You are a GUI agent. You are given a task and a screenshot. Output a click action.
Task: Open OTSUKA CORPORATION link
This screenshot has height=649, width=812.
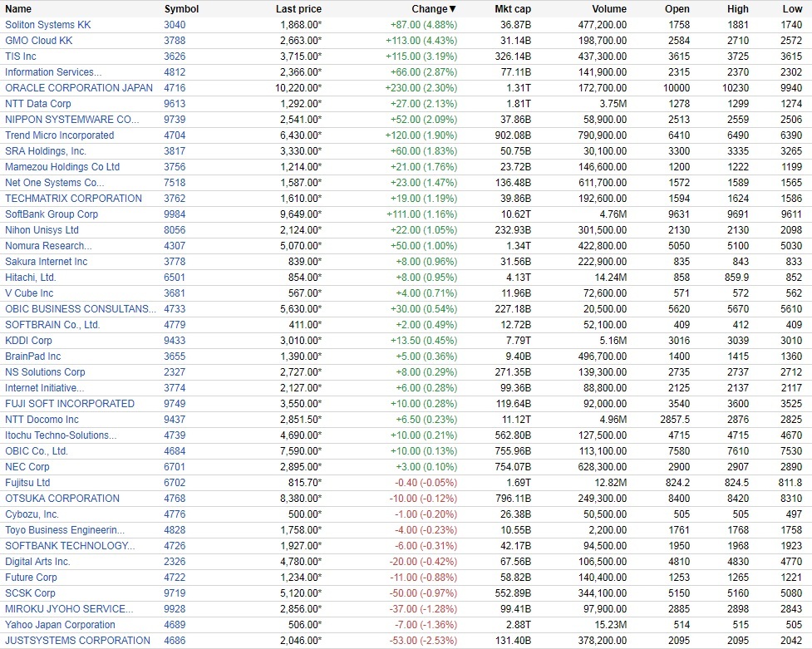(x=62, y=499)
